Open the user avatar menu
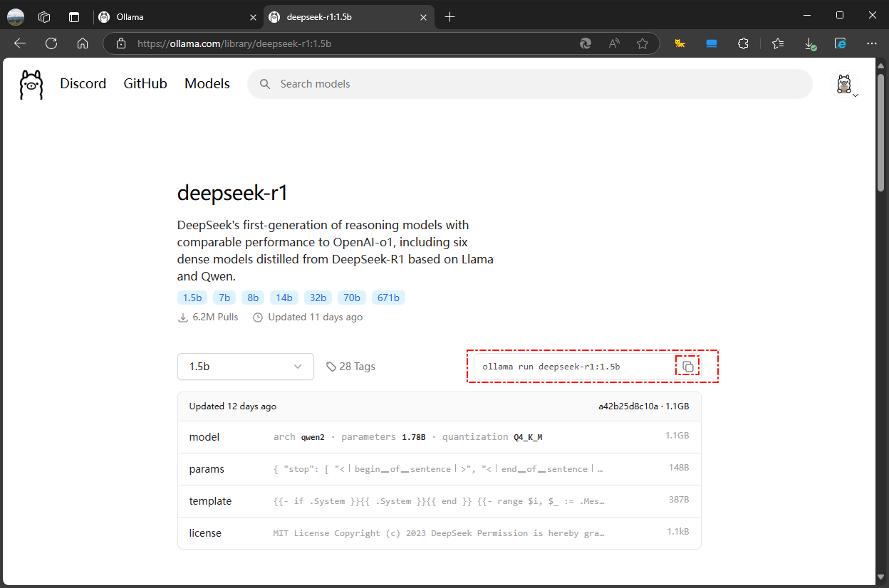Screen dimensions: 889x588 pos(844,84)
